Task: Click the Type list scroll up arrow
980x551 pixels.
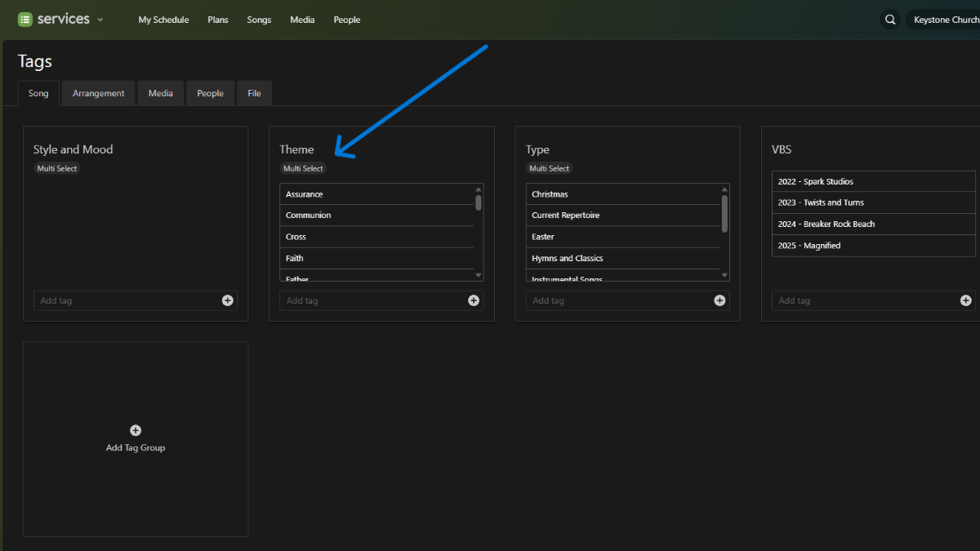Action: tap(724, 189)
